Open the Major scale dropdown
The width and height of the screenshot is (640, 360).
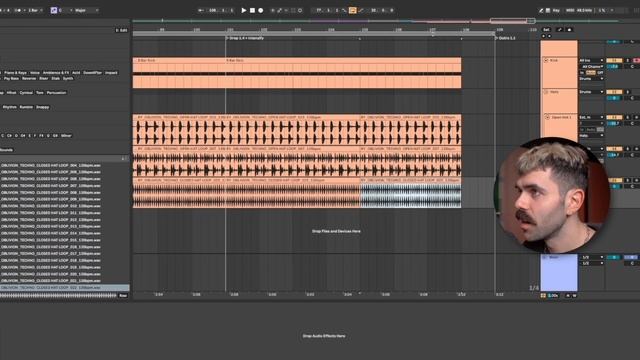[x=86, y=10]
